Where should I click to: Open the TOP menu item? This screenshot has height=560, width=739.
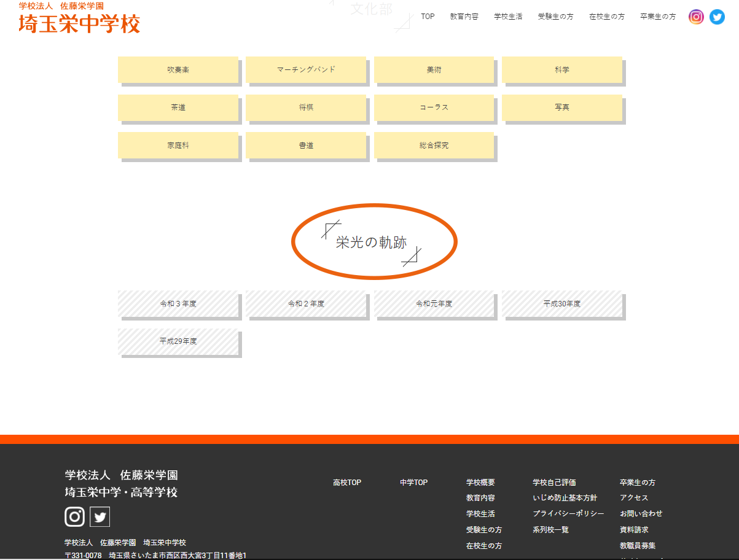428,17
